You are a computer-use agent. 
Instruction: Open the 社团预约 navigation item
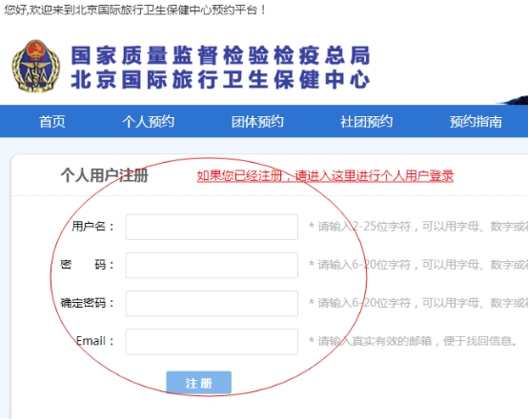366,122
